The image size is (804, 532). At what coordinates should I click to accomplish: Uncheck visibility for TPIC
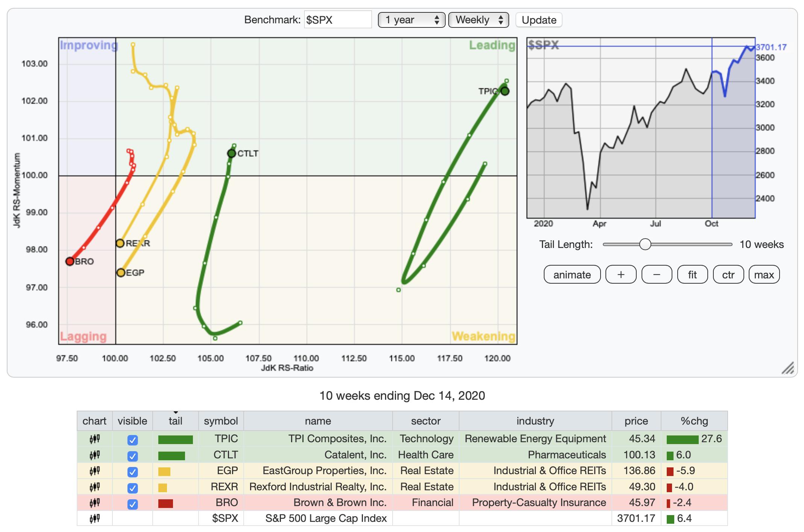coord(132,440)
